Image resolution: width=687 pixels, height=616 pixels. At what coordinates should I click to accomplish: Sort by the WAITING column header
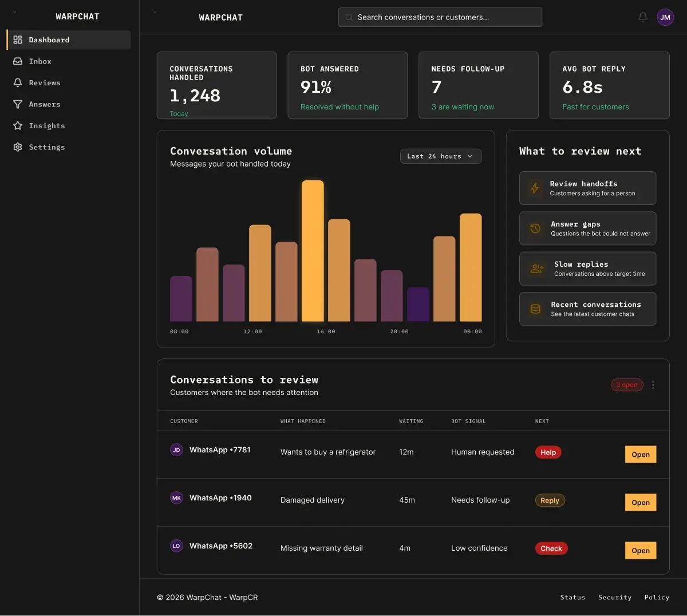(x=411, y=421)
